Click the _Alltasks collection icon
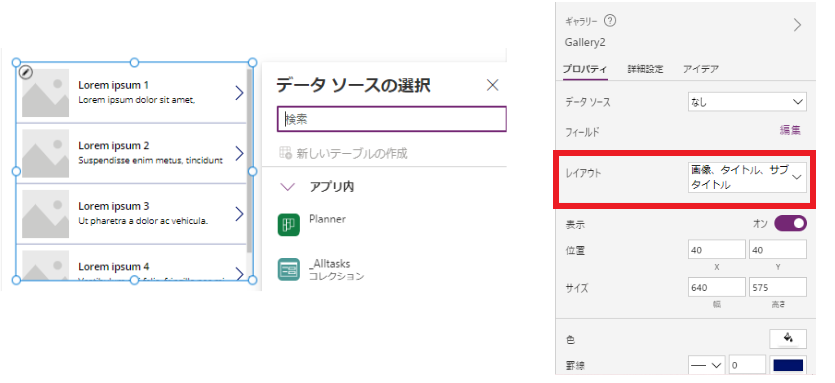 [289, 270]
